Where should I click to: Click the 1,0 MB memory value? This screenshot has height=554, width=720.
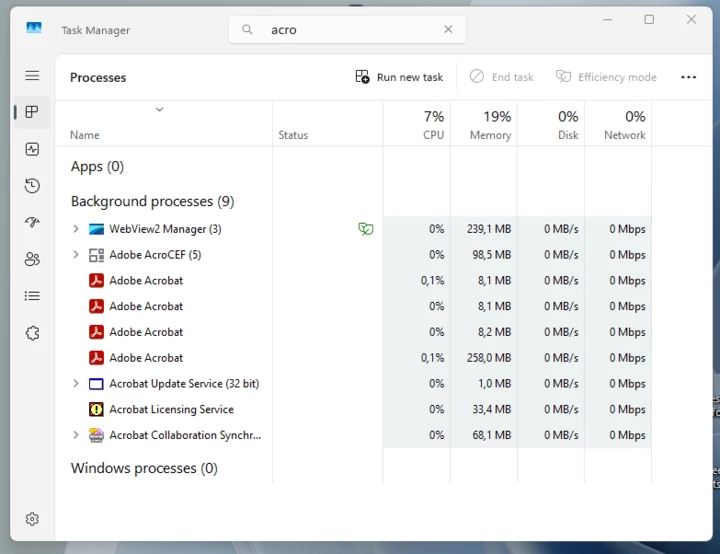(495, 383)
